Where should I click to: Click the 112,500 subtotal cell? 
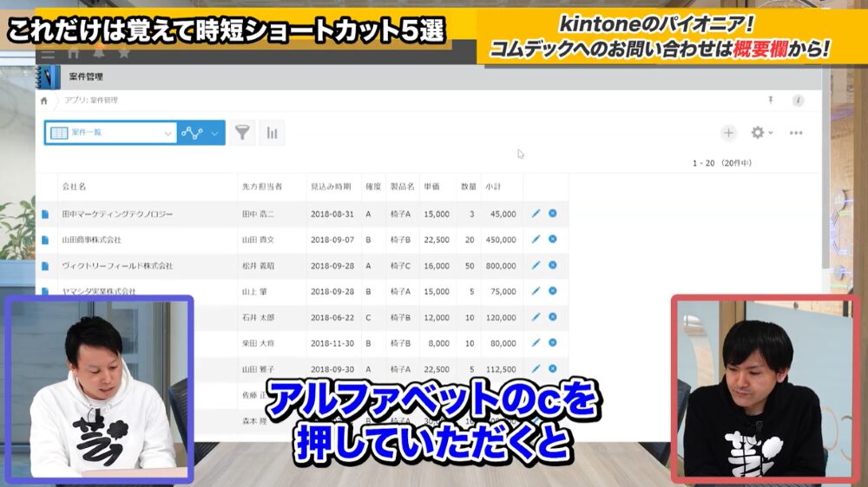[501, 369]
